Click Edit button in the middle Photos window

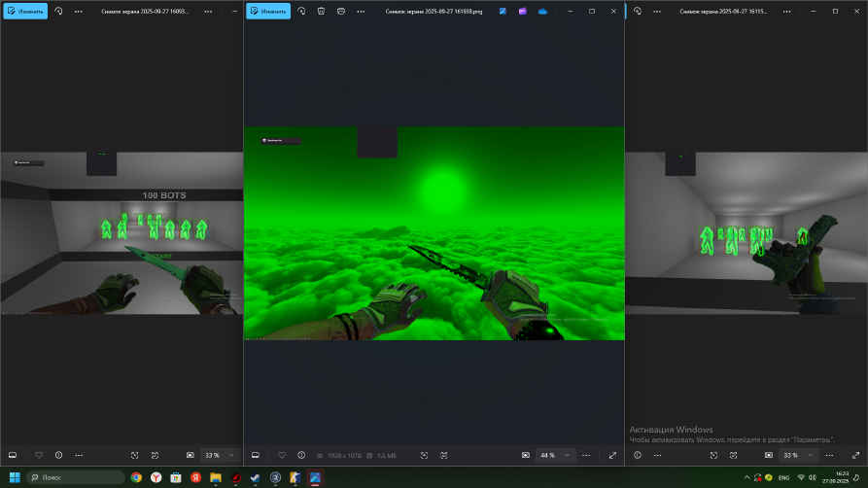268,11
